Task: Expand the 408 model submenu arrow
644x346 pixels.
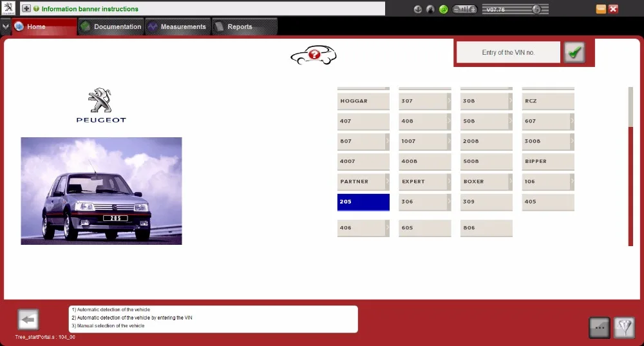Action: pyautogui.click(x=449, y=121)
